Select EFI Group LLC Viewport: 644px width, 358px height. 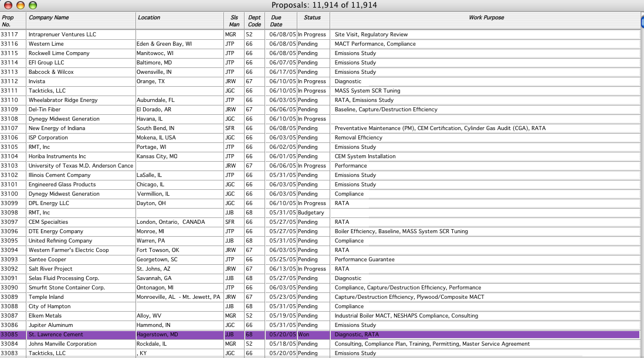point(46,63)
